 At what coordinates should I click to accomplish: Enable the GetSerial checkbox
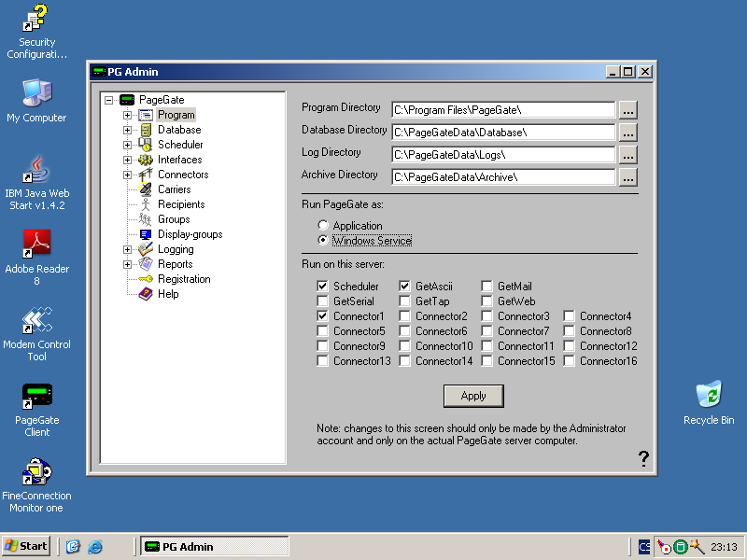(x=322, y=301)
